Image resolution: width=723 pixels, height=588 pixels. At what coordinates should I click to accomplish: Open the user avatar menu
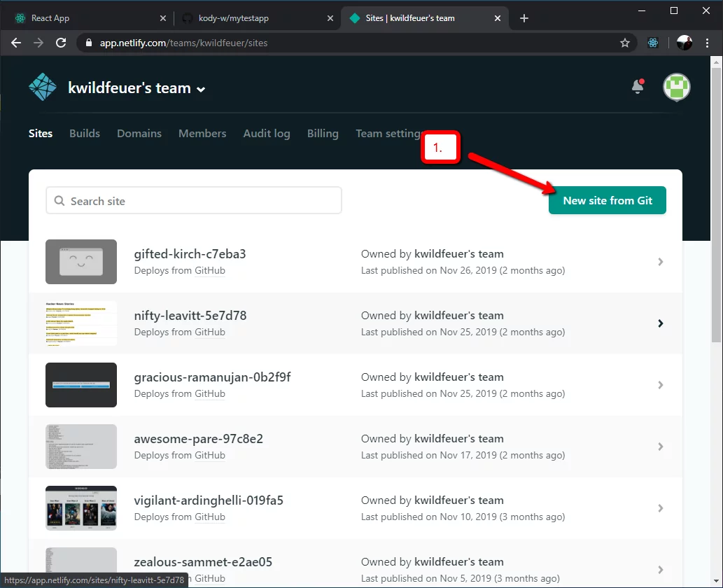pyautogui.click(x=676, y=87)
